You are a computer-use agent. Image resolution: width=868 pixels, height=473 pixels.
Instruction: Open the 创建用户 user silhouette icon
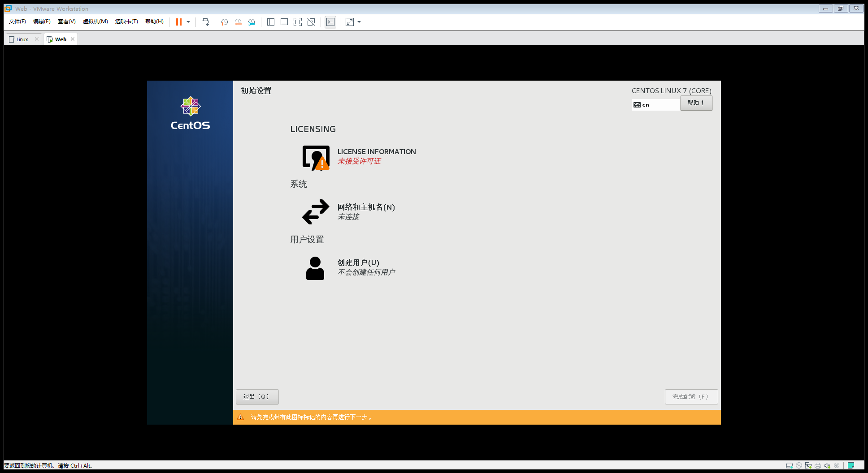[315, 268]
